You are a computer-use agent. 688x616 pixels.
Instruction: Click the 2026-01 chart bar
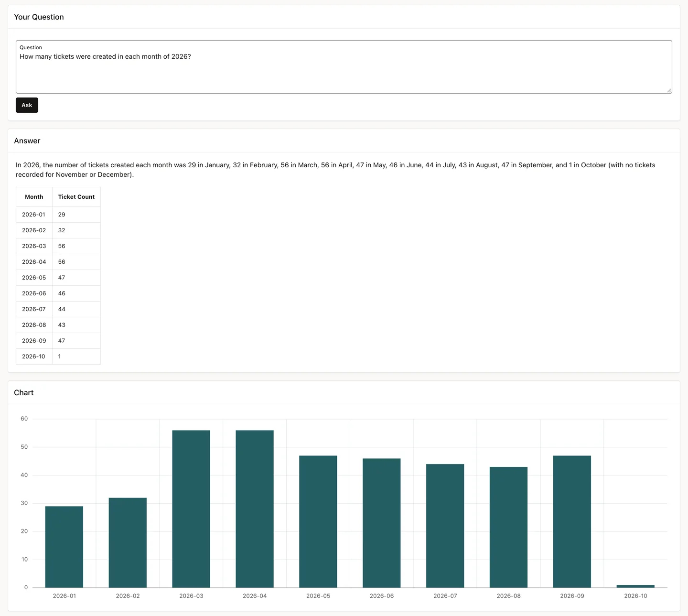(64, 547)
